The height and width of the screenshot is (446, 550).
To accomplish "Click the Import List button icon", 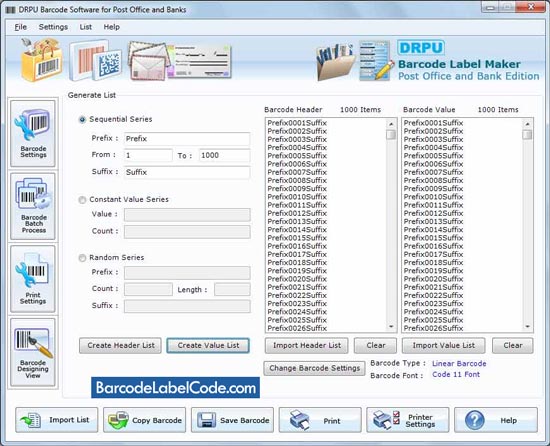I will (30, 420).
